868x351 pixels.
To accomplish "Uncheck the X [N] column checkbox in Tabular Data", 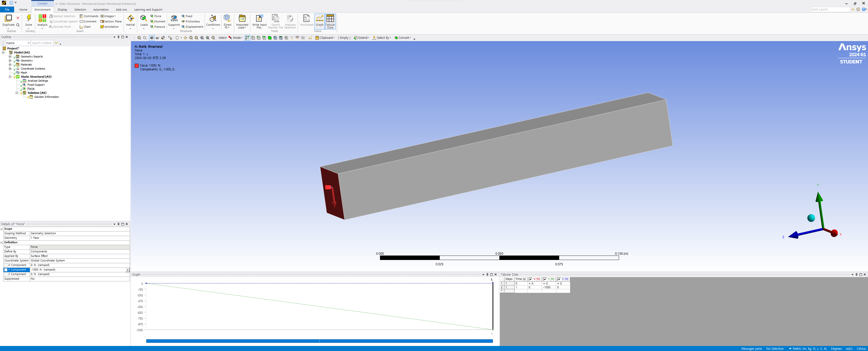I will [x=531, y=279].
